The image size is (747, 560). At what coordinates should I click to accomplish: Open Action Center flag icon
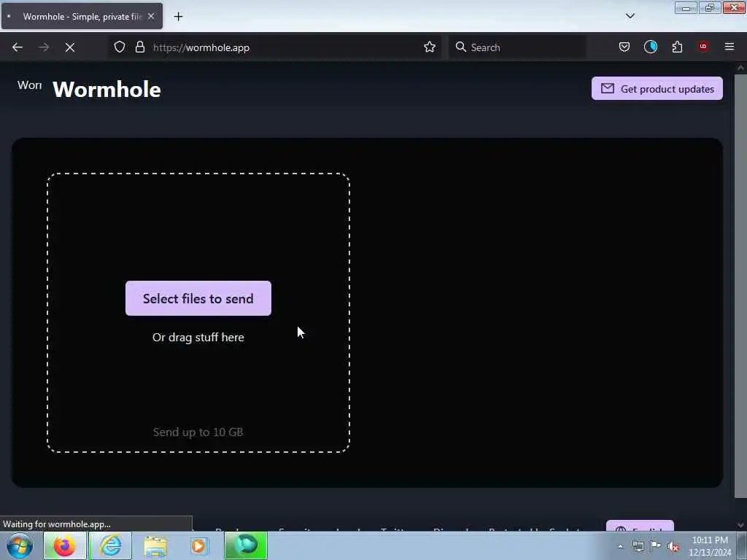pos(656,546)
